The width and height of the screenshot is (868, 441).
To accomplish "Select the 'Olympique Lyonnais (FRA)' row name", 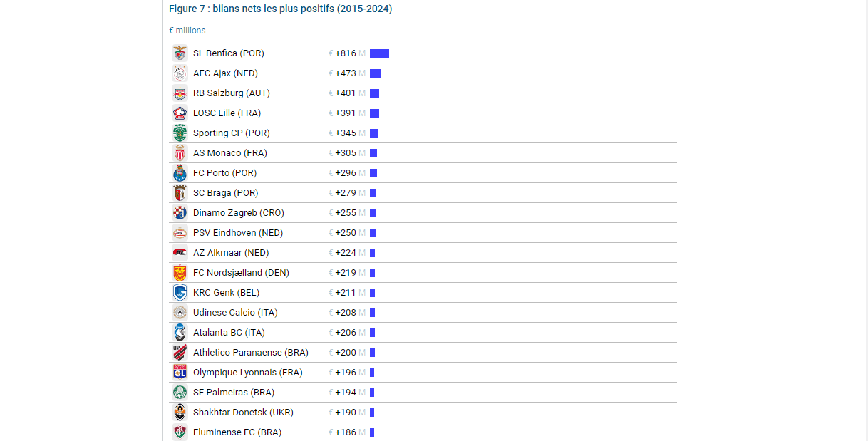I will 248,373.
